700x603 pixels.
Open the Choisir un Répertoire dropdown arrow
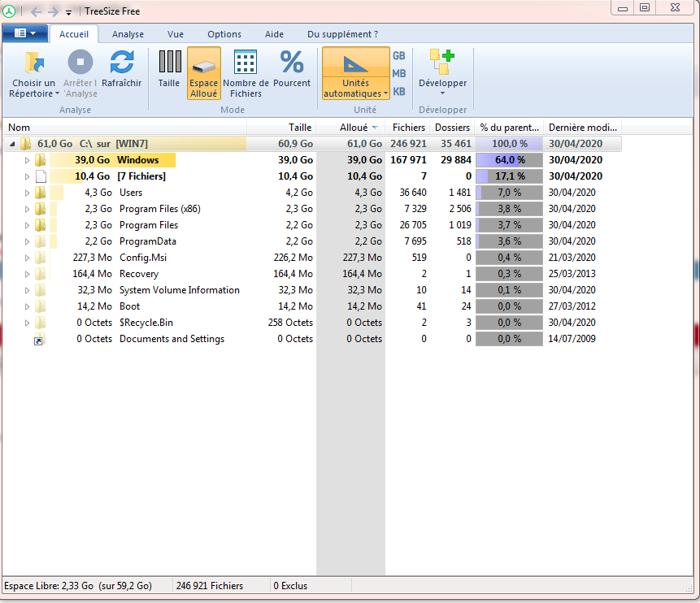[57, 93]
